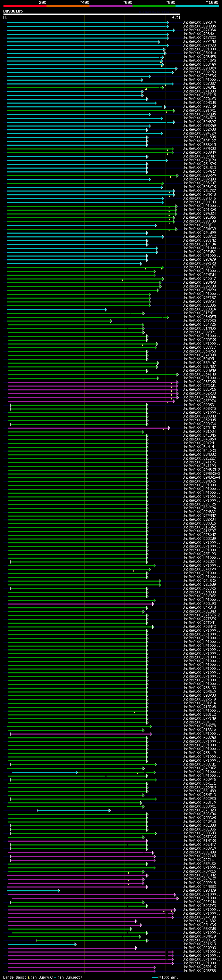
Task: Open hit UniRef100_B9HDB5
Action: pos(199,26)
